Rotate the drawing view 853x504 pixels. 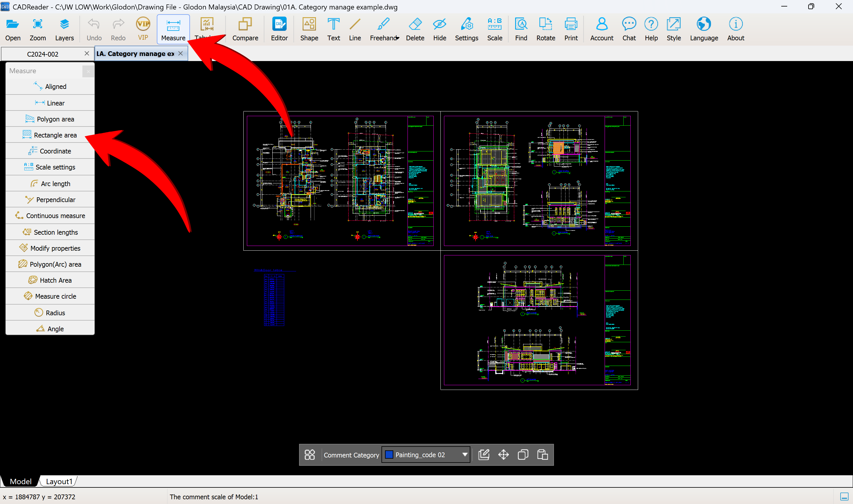pyautogui.click(x=546, y=29)
